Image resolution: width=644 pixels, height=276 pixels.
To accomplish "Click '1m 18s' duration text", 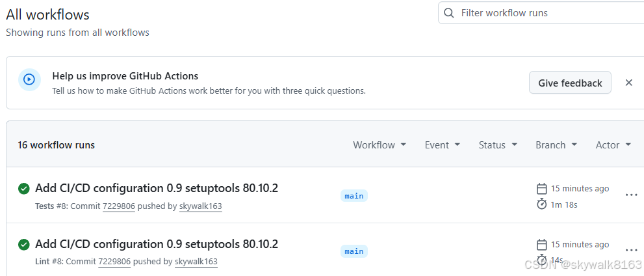I will [x=564, y=204].
